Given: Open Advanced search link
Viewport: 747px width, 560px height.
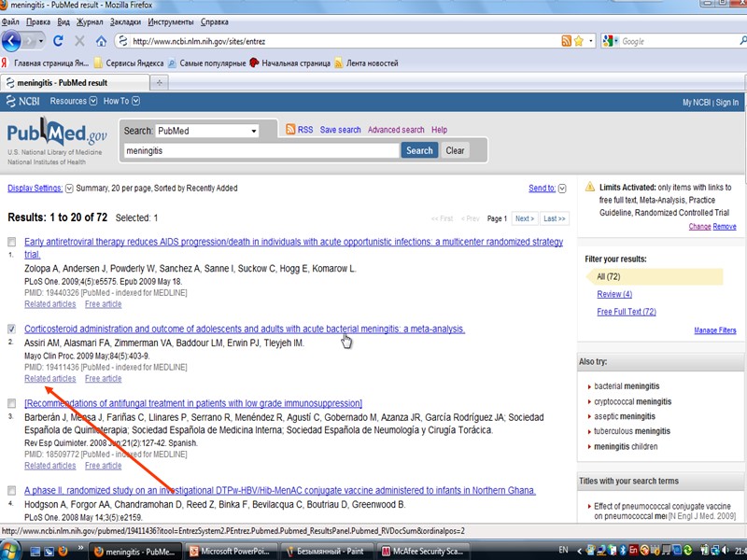Looking at the screenshot, I should [395, 130].
